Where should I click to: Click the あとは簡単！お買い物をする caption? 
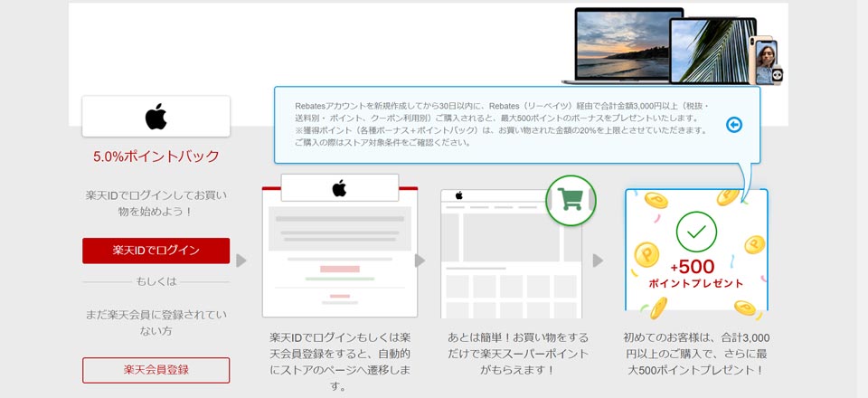click(x=517, y=354)
